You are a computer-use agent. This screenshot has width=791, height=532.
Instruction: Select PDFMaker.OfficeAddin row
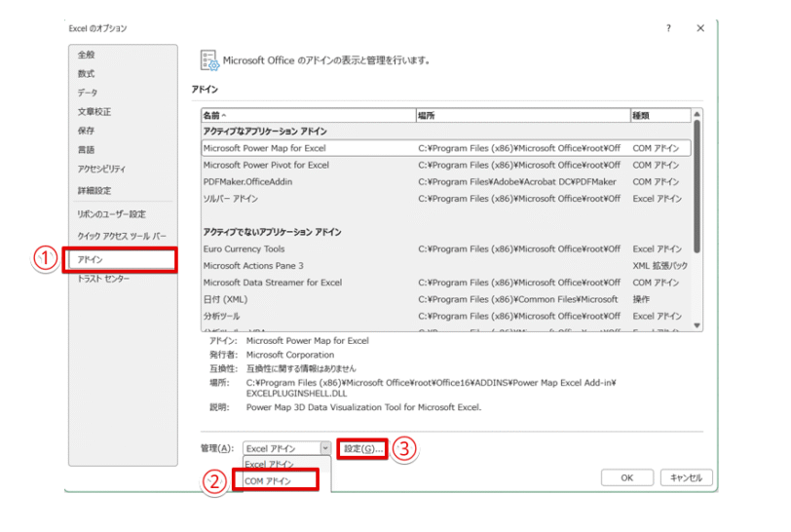[445, 181]
